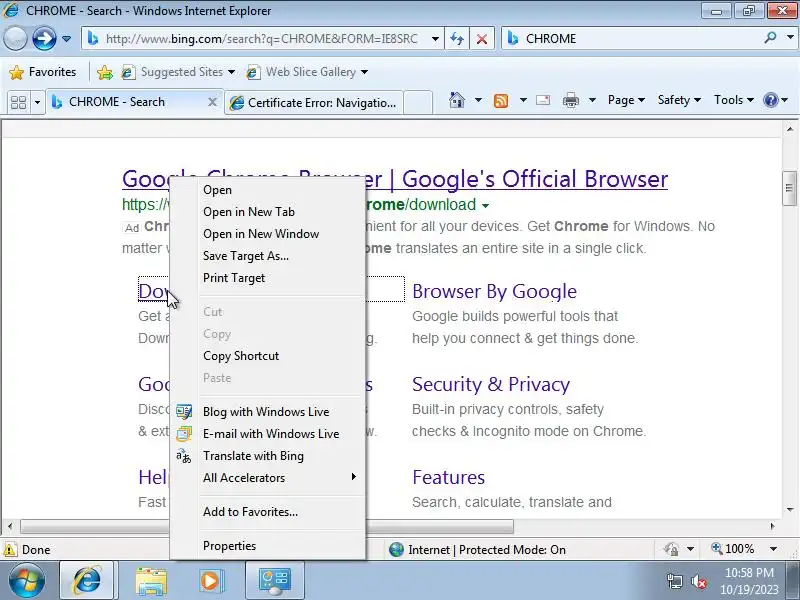Viewport: 800px width, 600px height.
Task: Open Web Slice Gallery link
Action: tap(306, 72)
